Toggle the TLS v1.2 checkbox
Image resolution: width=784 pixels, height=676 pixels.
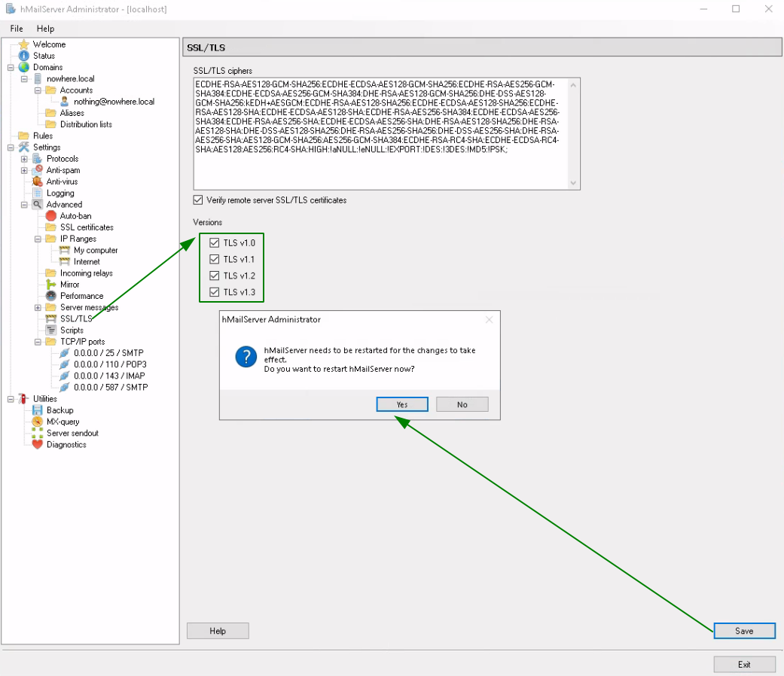tap(215, 276)
